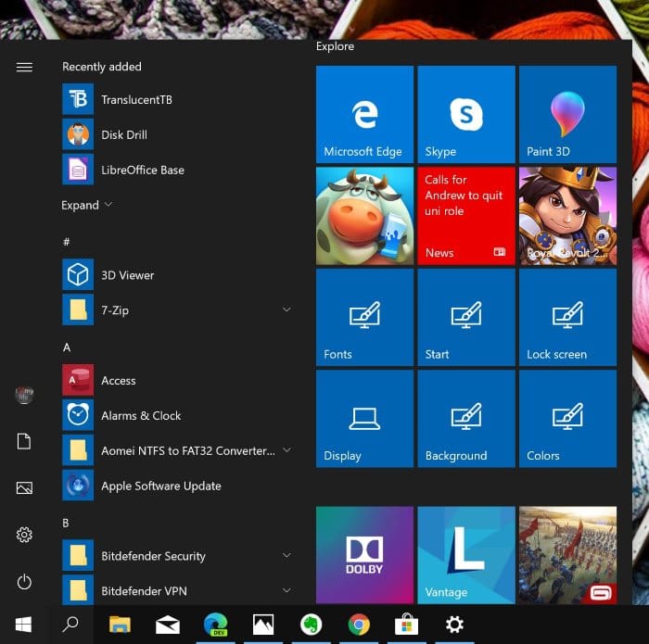This screenshot has width=649, height=644.
Task: Open the Lock screen settings tile
Action: pyautogui.click(x=567, y=317)
